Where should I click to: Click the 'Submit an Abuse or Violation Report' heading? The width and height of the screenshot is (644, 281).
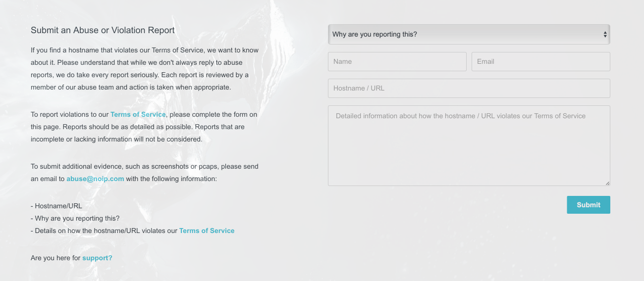click(103, 30)
